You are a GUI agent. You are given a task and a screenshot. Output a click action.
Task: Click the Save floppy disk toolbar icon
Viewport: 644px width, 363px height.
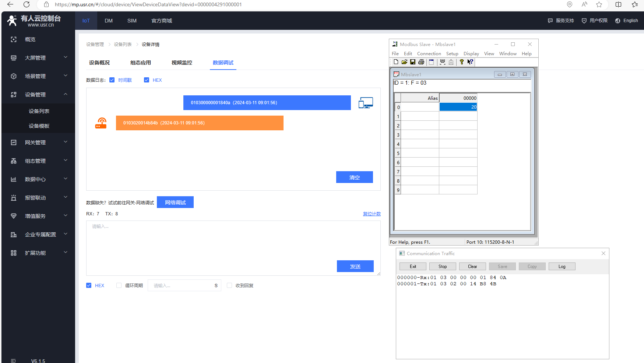(x=413, y=62)
